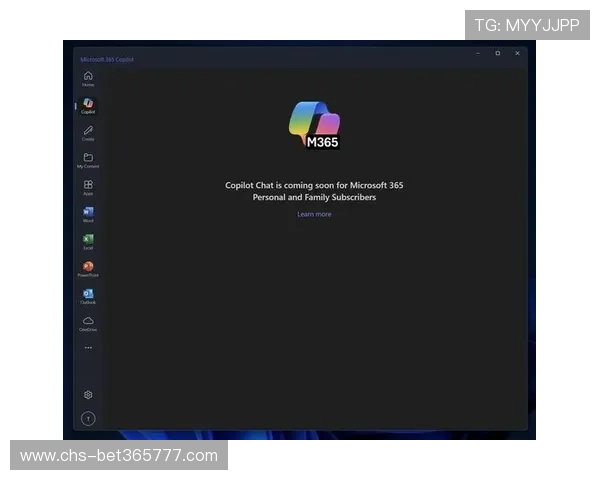Click the M365 Copilot logo

pos(314,125)
